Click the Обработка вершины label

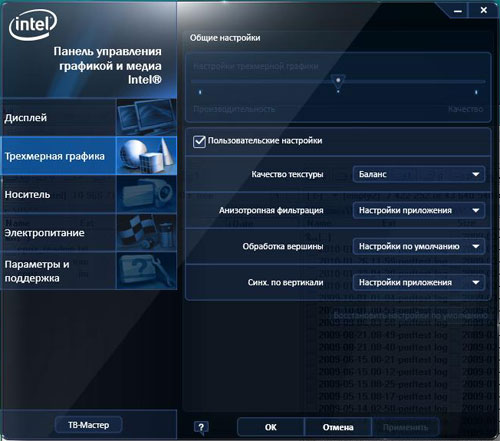283,247
